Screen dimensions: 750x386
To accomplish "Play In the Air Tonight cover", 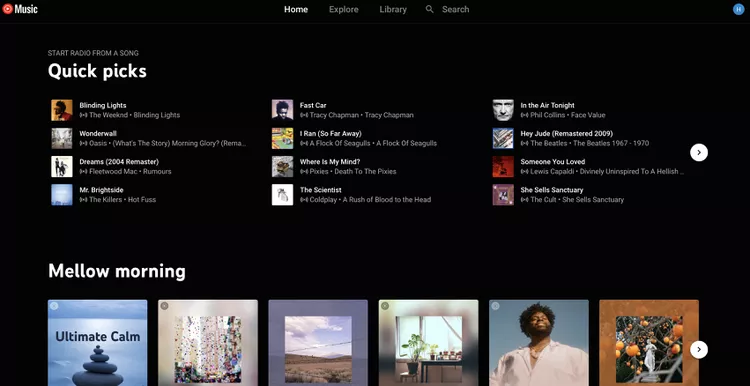I will [503, 110].
